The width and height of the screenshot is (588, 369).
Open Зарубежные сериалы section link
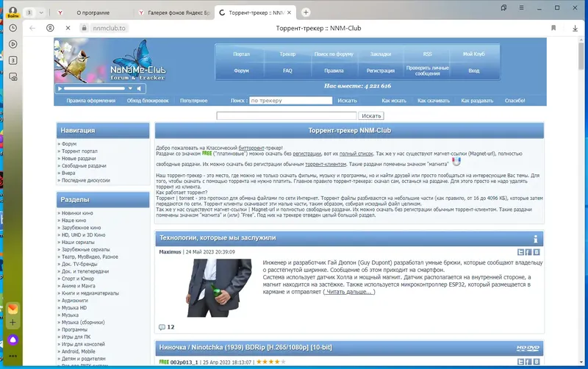point(85,249)
